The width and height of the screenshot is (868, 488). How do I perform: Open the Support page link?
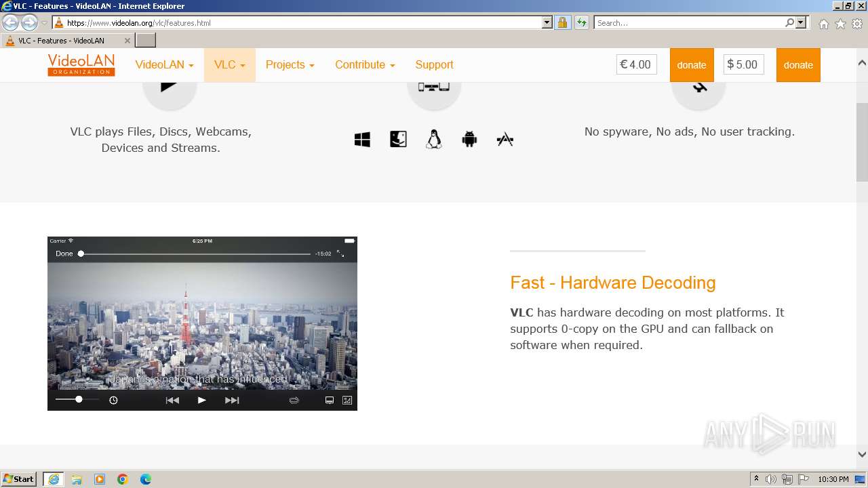point(434,65)
